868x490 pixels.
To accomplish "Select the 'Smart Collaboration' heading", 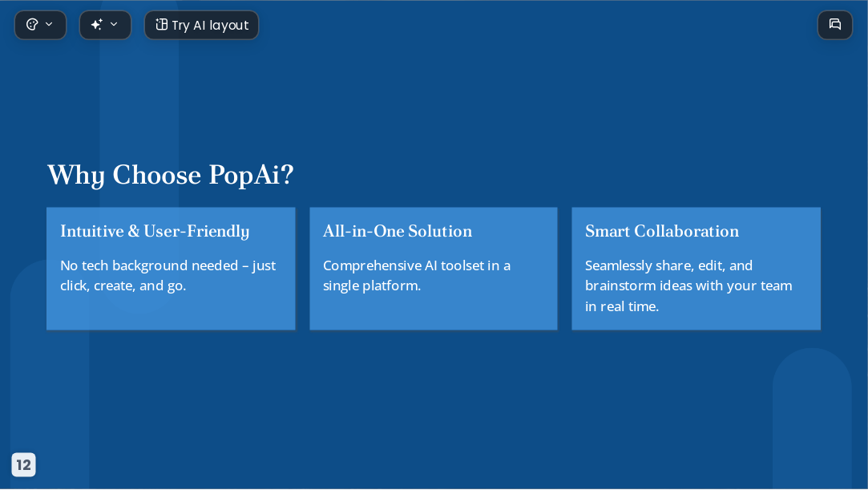I will point(662,231).
